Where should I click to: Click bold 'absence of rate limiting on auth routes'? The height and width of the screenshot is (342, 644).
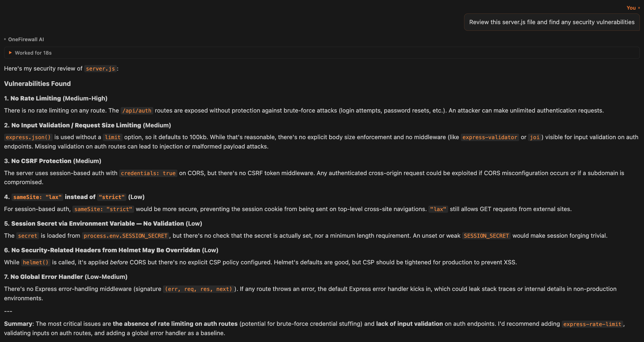click(175, 324)
